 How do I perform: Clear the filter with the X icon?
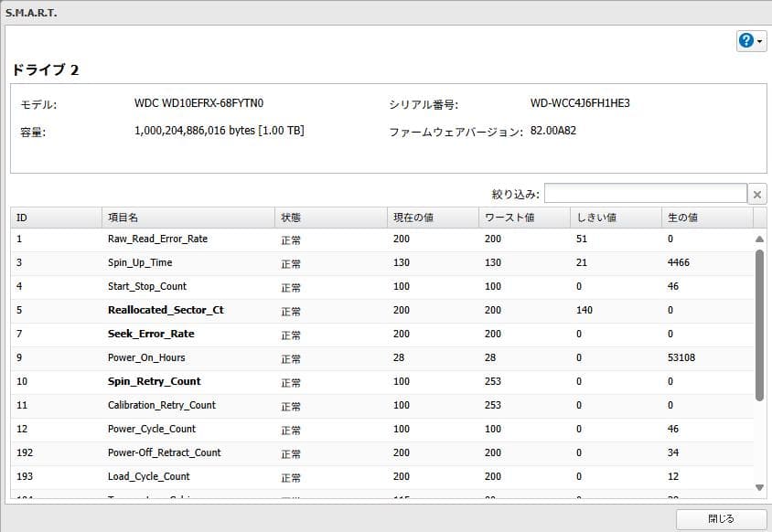coord(757,194)
